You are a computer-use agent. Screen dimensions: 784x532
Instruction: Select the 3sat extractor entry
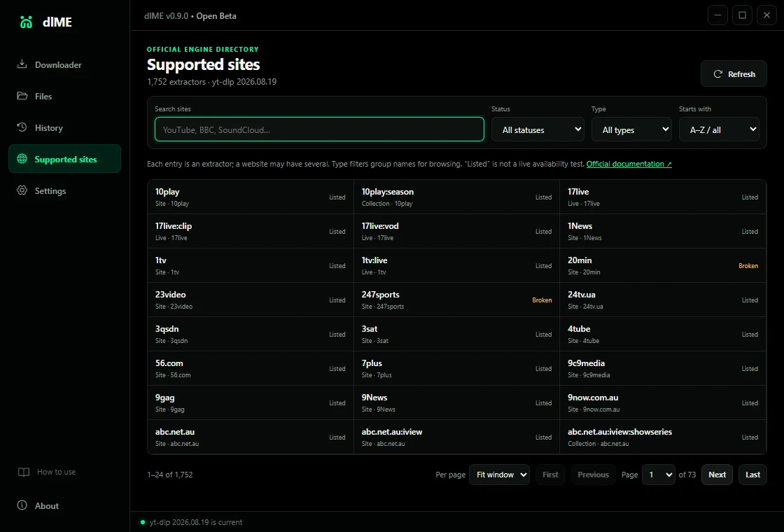tap(456, 334)
